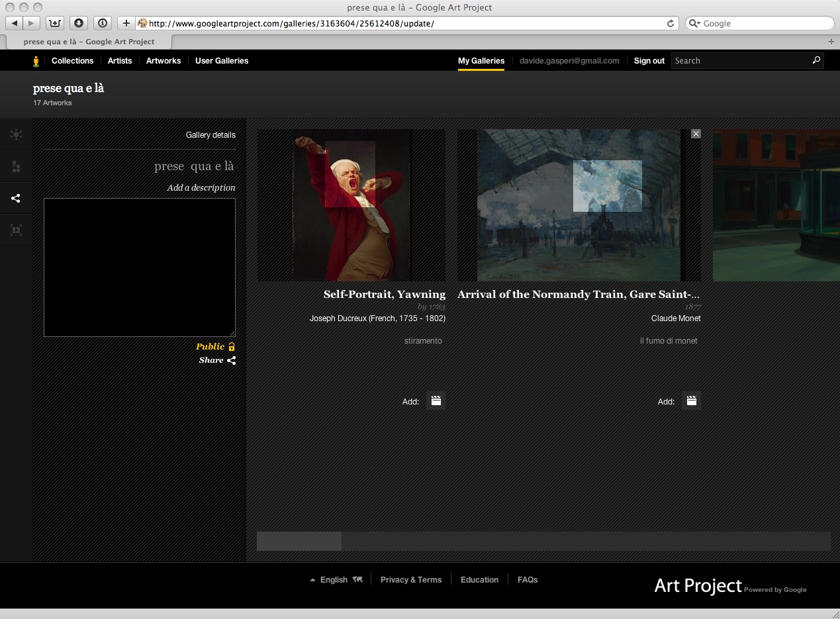Image resolution: width=840 pixels, height=619 pixels.
Task: Click the 'Gallery details' heading
Action: [210, 135]
